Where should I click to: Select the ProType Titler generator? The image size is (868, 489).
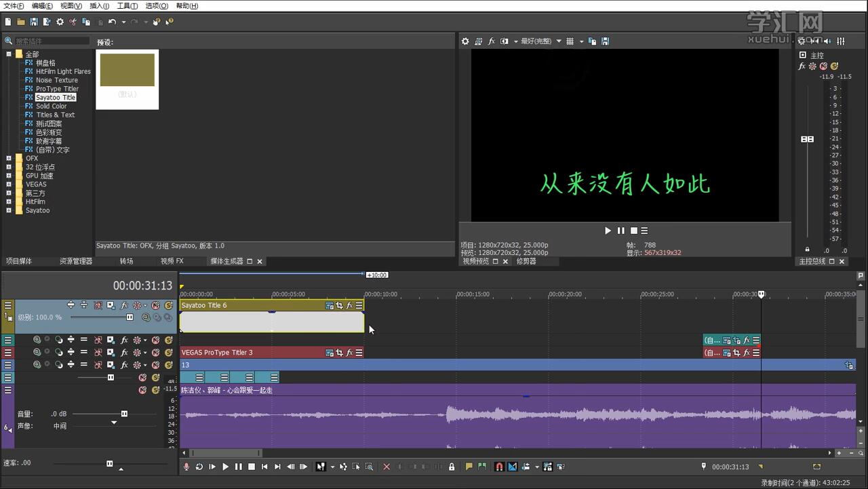pyautogui.click(x=57, y=89)
